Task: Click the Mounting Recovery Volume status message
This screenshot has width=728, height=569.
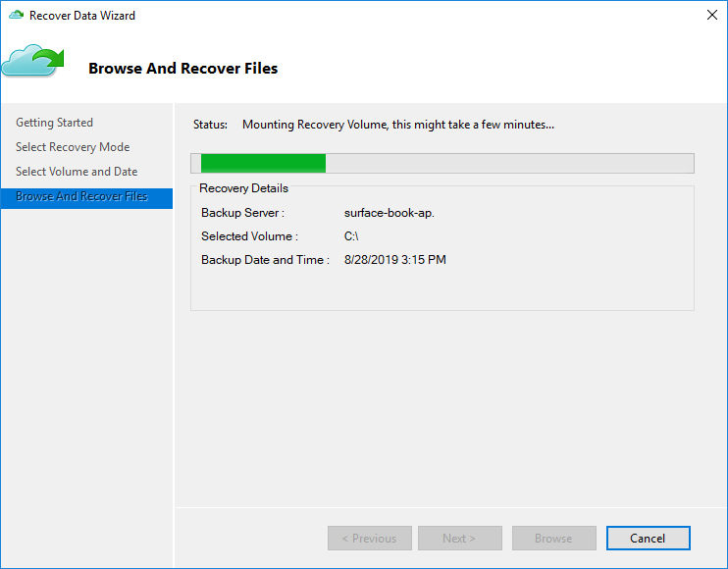Action: (397, 125)
